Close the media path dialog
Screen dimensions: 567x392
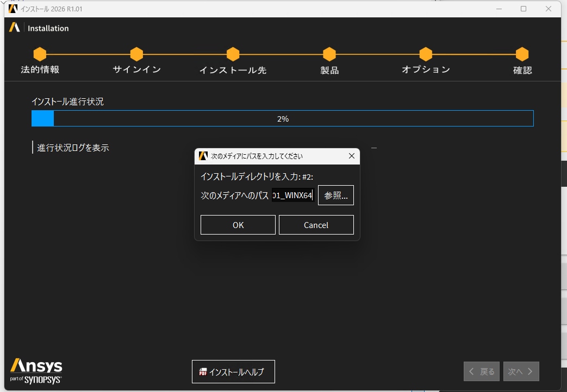pos(352,156)
